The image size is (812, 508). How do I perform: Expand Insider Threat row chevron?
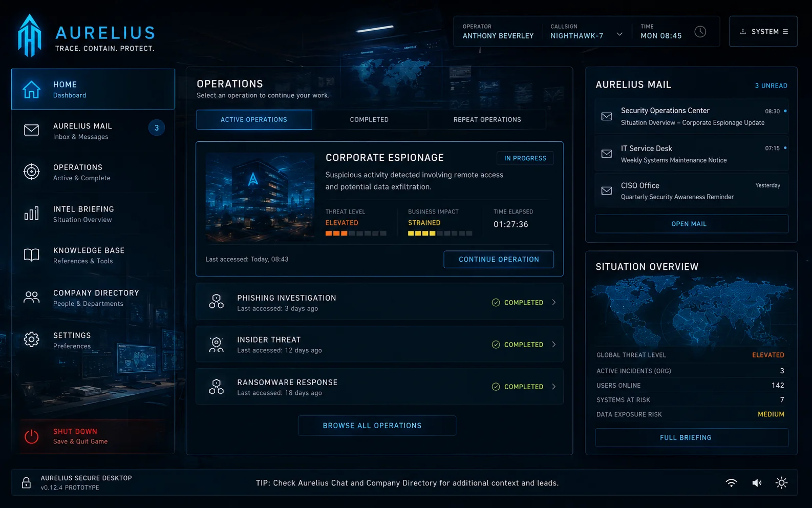[554, 345]
